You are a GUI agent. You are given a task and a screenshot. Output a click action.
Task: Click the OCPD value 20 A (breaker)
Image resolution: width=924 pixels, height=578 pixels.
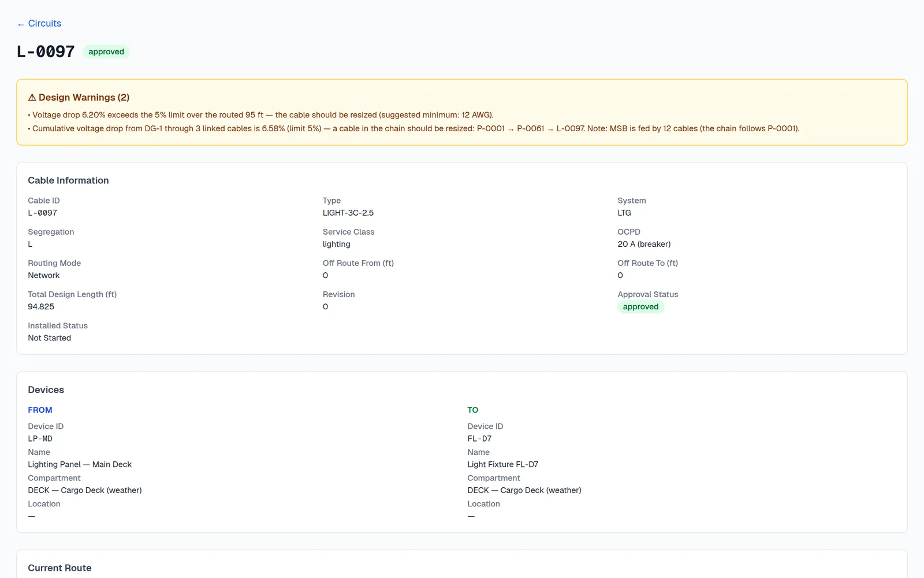point(644,244)
